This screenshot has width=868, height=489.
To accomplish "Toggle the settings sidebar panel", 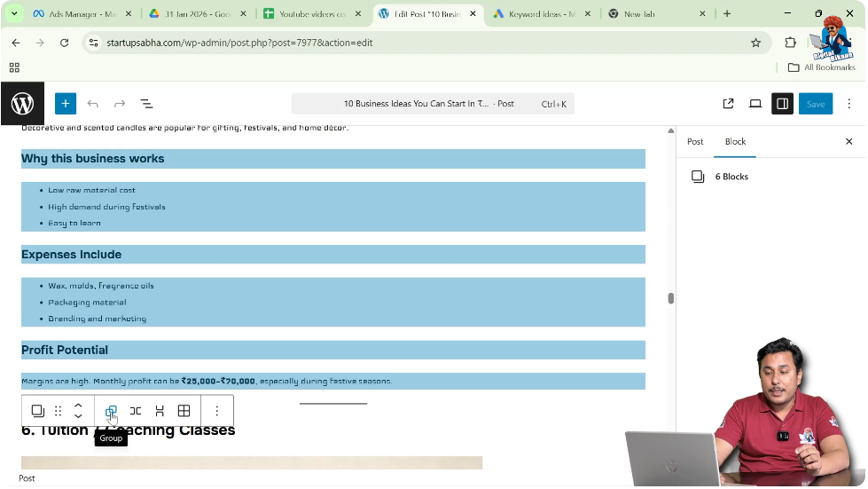I will click(782, 104).
